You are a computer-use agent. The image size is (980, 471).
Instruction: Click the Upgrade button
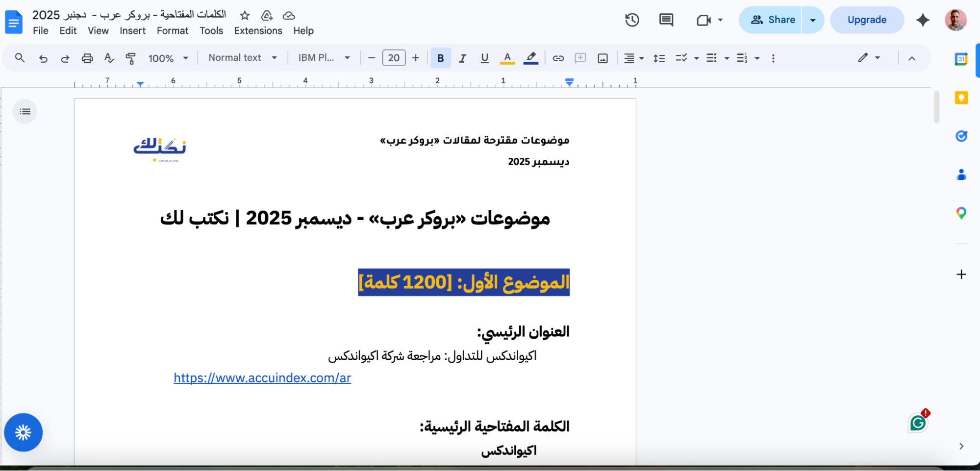tap(867, 20)
